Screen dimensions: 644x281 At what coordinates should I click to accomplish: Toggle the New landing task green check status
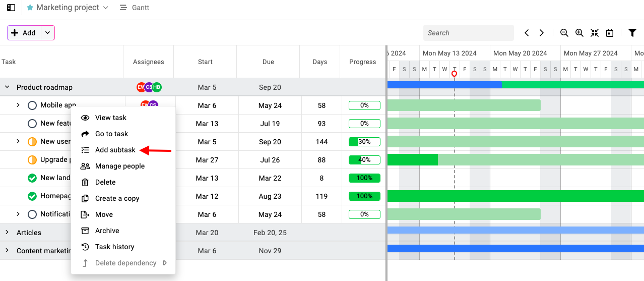pyautogui.click(x=32, y=178)
